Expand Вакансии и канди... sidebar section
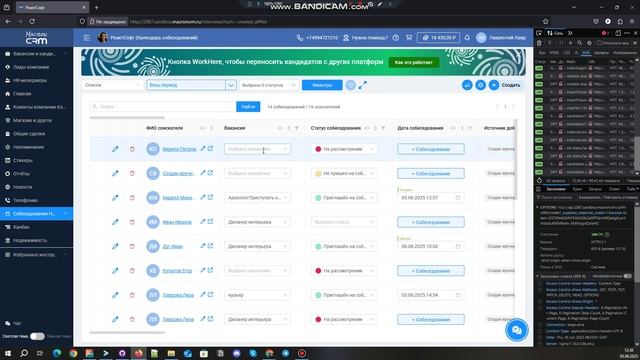The height and width of the screenshot is (360, 640). [36, 53]
